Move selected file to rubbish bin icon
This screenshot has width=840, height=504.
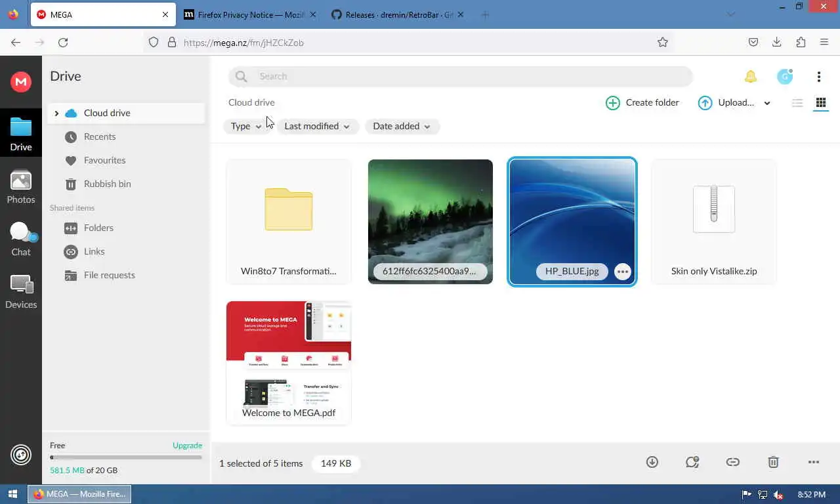point(774,462)
